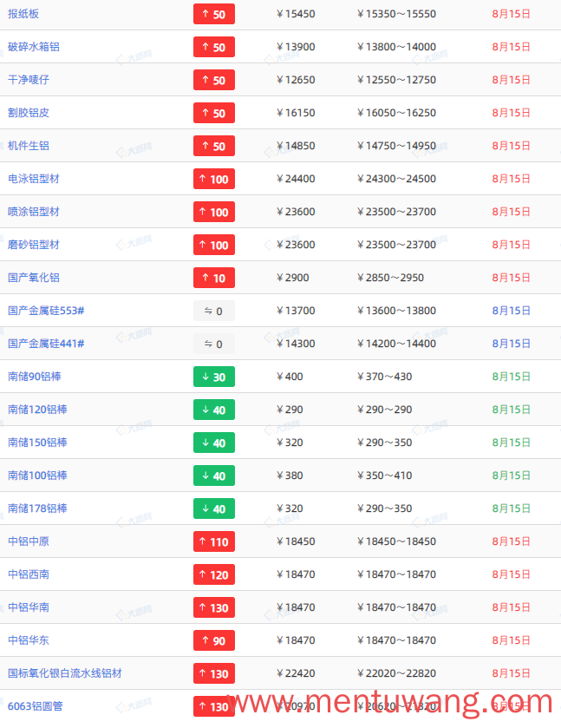The width and height of the screenshot is (561, 728).
Task: Open the 南储150铝棒 product link
Action: (37, 443)
